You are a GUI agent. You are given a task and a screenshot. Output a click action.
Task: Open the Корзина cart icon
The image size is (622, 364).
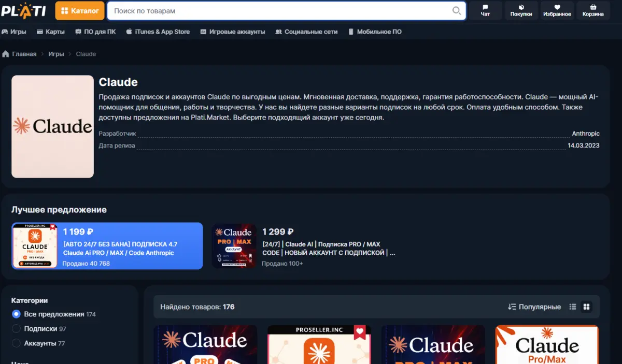593,10
